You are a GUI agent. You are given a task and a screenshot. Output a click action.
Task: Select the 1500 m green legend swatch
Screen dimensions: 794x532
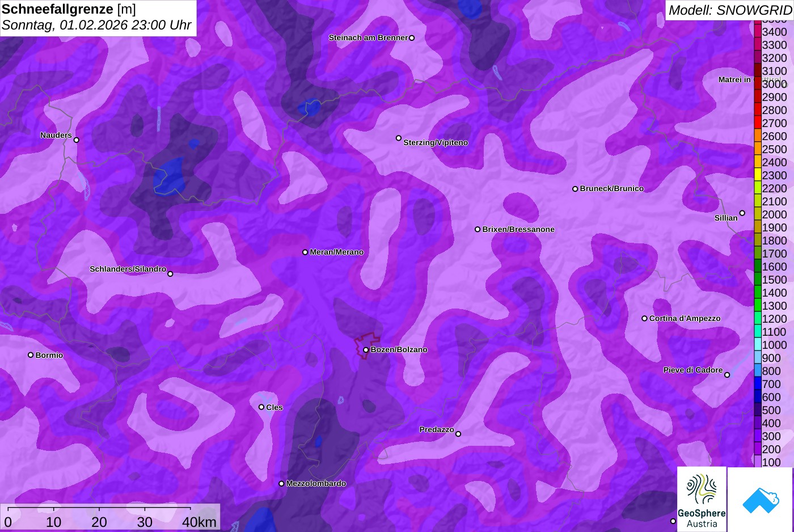point(758,280)
